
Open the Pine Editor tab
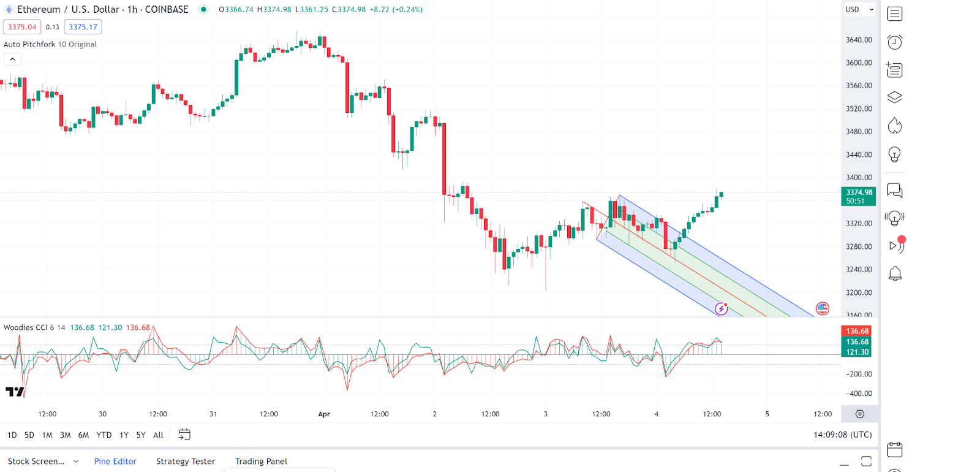click(115, 462)
